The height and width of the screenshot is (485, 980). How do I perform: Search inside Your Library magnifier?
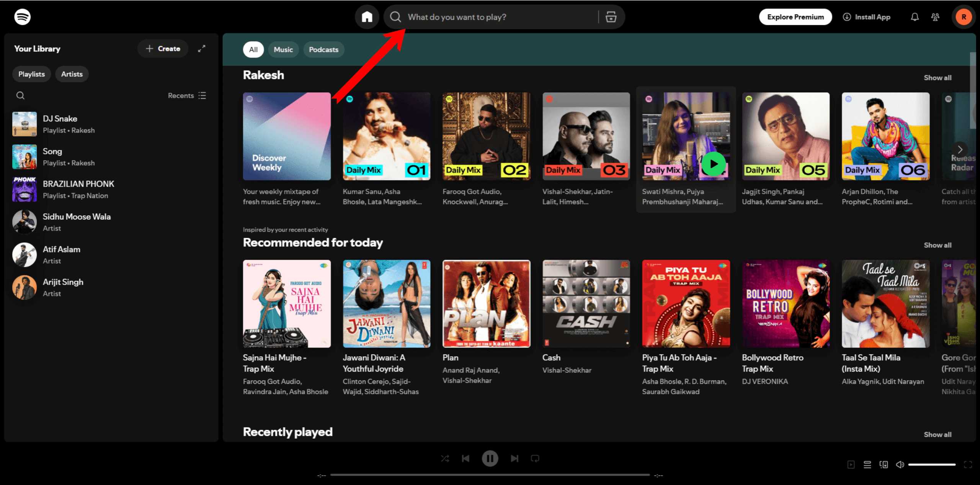(x=20, y=95)
